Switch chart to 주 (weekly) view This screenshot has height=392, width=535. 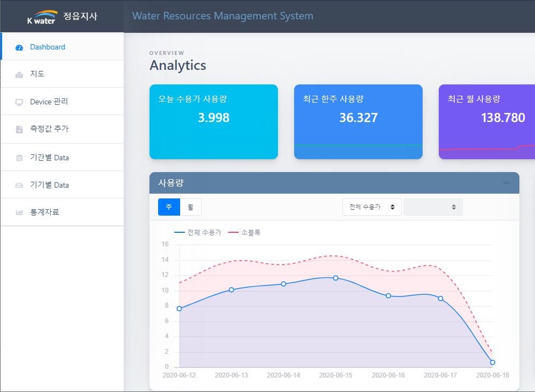coord(169,207)
